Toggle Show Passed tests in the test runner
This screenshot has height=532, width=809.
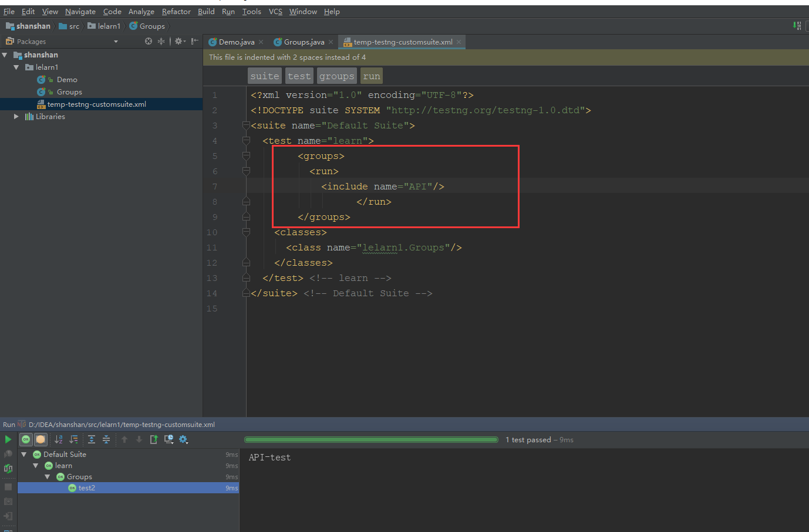click(x=26, y=439)
